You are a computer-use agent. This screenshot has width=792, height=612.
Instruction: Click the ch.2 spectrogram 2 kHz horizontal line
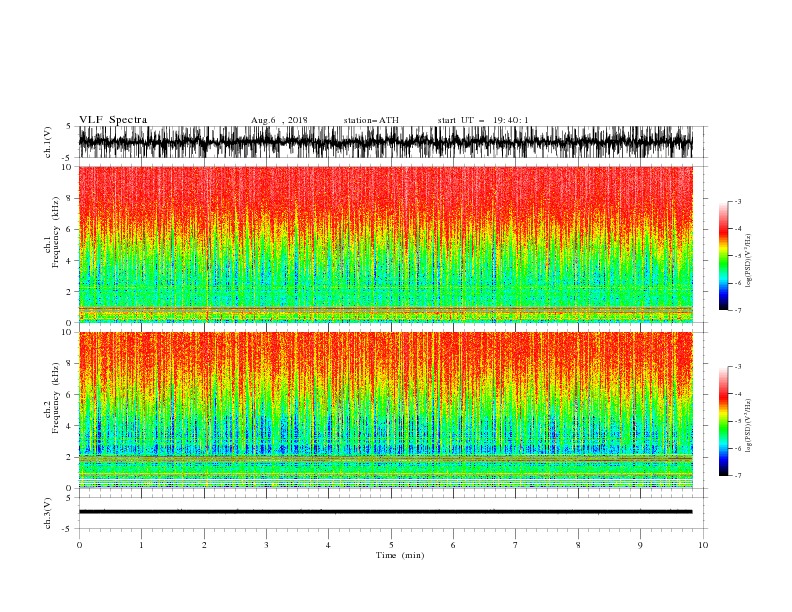[385, 458]
